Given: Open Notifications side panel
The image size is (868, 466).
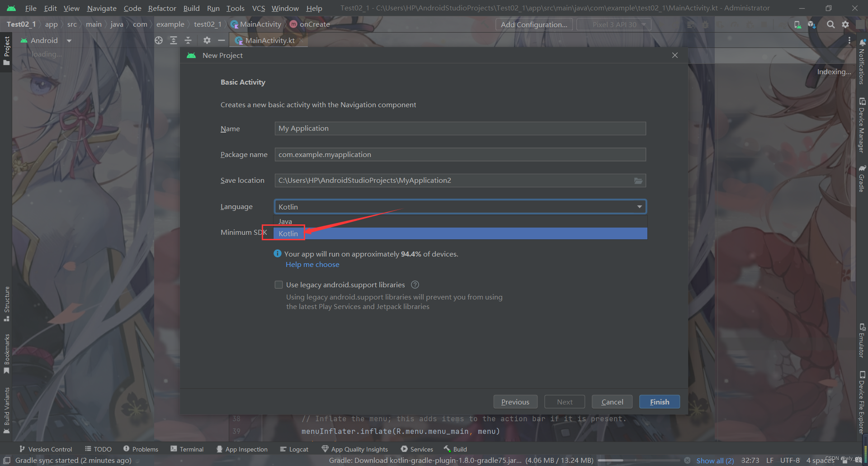Looking at the screenshot, I should point(862,62).
